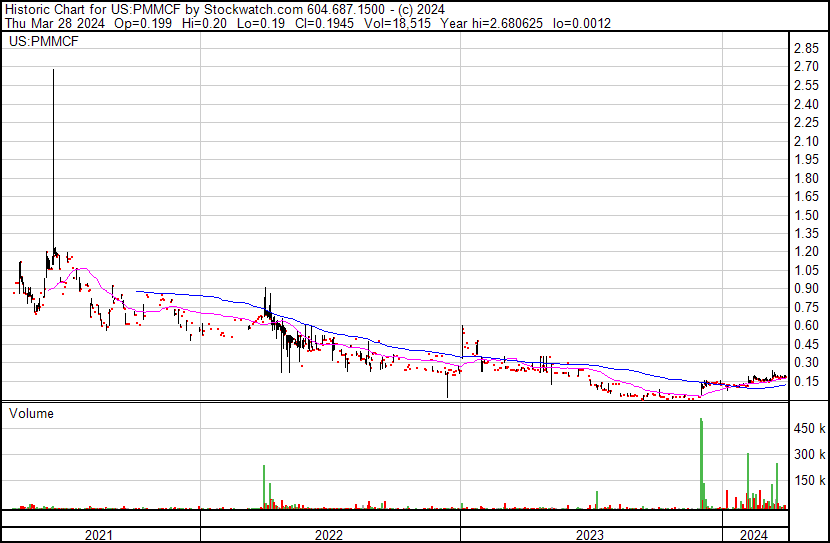Click the Lo=0.19 low value
The height and width of the screenshot is (543, 830).
click(x=260, y=23)
